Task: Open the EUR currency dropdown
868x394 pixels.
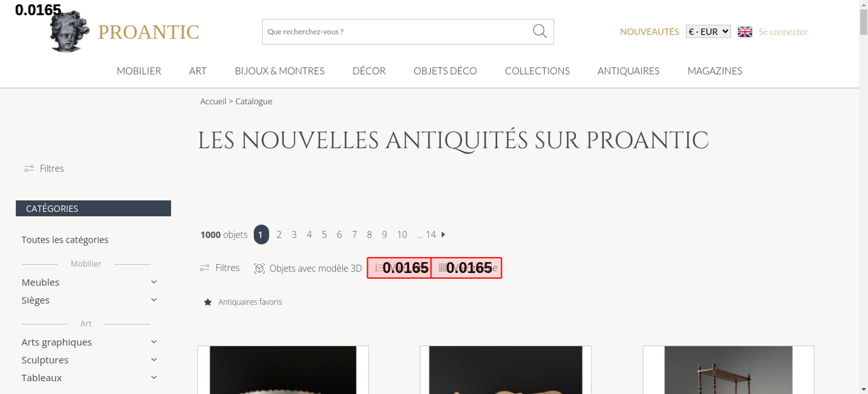Action: 708,32
